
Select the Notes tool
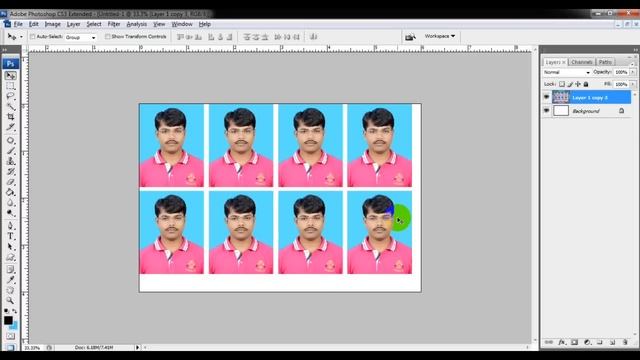pos(11,269)
